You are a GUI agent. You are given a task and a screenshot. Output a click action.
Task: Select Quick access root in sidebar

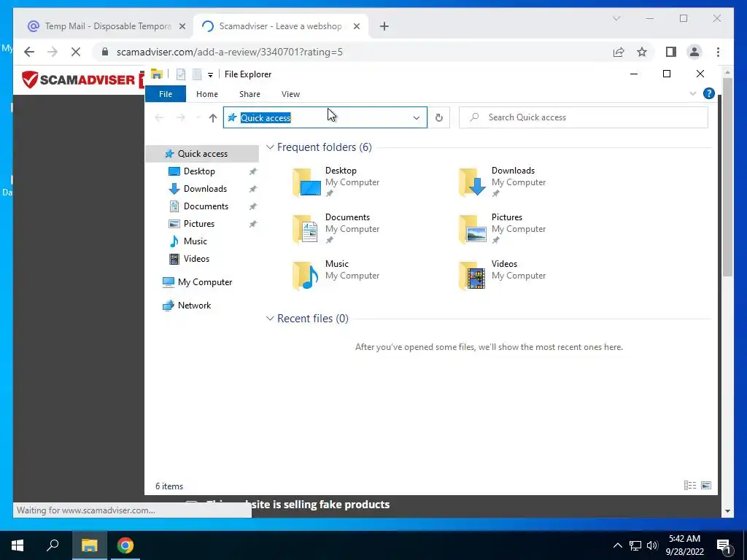pyautogui.click(x=203, y=154)
